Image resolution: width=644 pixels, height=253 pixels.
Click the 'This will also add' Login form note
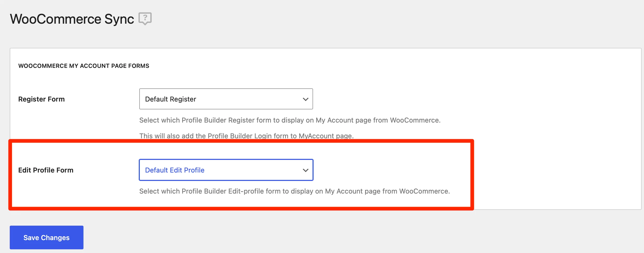pyautogui.click(x=246, y=136)
